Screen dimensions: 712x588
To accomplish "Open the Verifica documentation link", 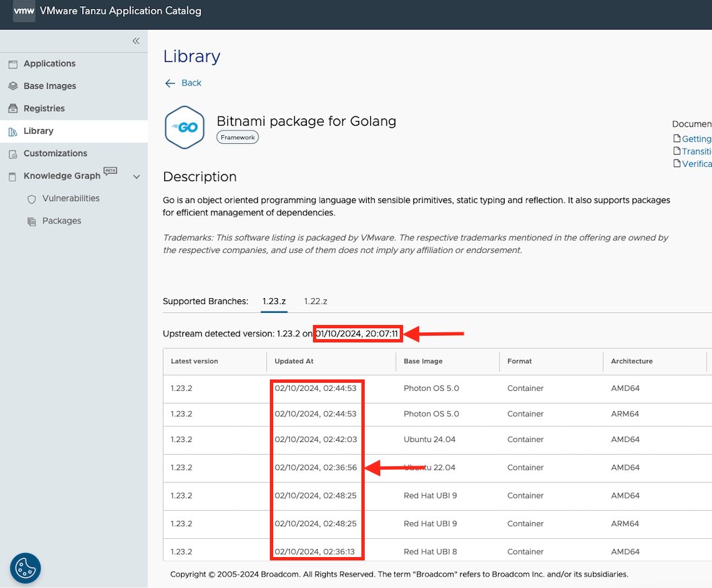I will (697, 163).
